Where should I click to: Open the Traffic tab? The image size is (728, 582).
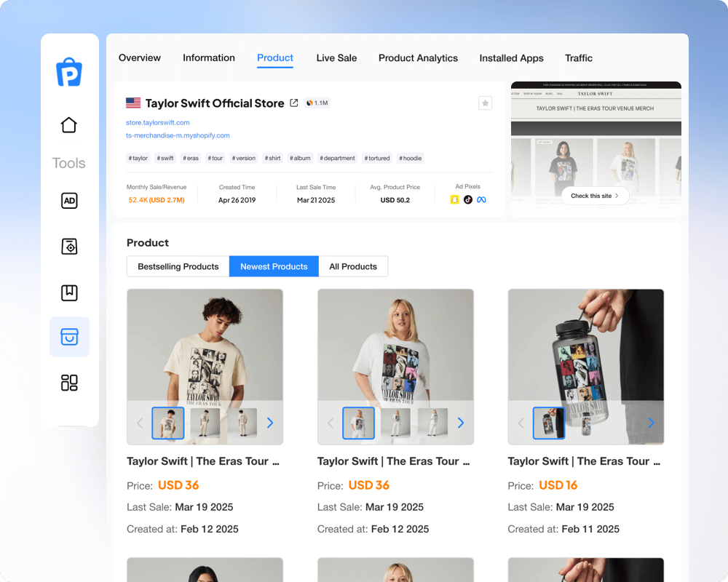click(x=579, y=58)
